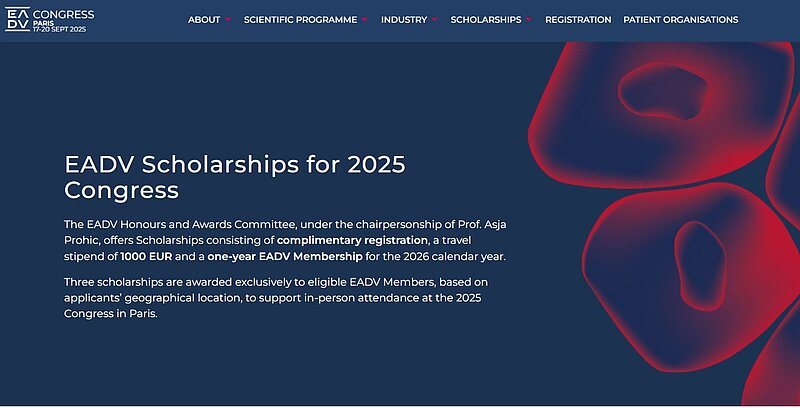800x408 pixels.
Task: Expand the Scientific Programme dropdown arrow
Action: (365, 20)
